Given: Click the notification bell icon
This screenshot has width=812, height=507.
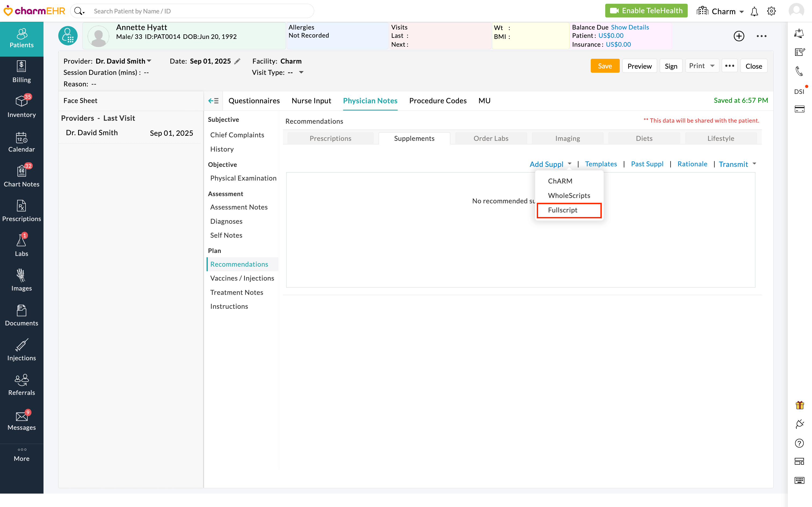Looking at the screenshot, I should point(754,11).
